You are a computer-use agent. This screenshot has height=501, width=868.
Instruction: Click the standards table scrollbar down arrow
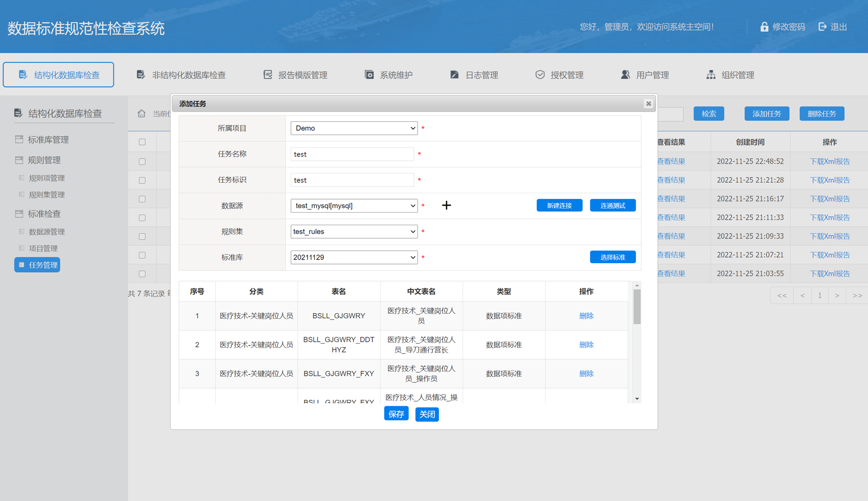pyautogui.click(x=637, y=399)
